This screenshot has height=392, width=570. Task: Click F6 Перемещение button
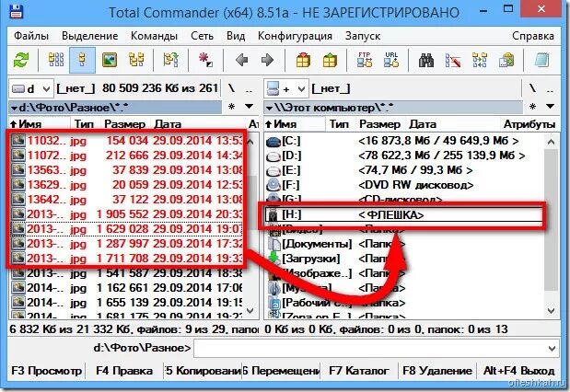coord(282,371)
